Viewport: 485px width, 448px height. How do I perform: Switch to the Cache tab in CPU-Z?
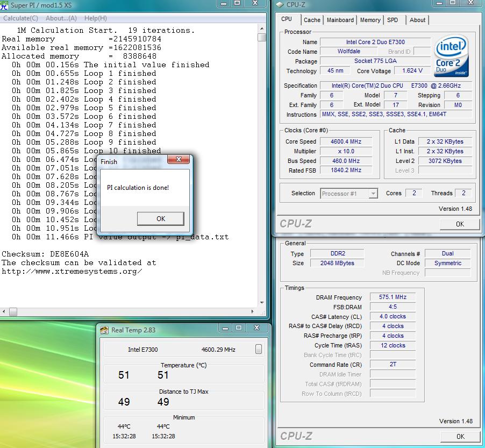312,20
